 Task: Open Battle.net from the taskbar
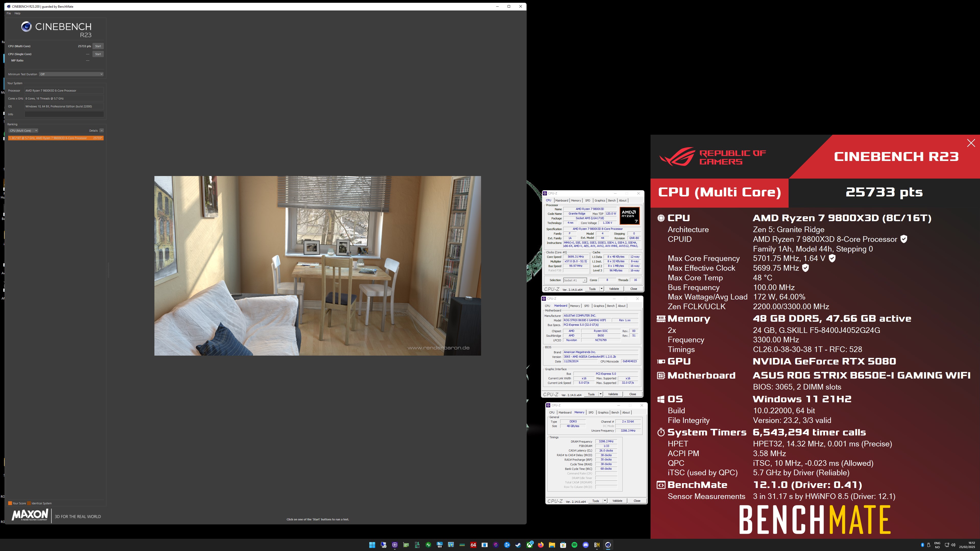507,545
